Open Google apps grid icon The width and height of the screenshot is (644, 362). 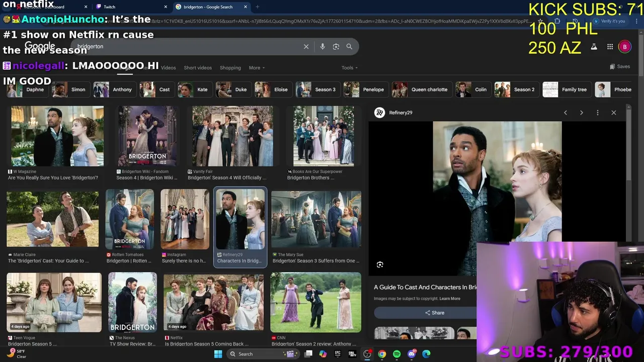[610, 47]
